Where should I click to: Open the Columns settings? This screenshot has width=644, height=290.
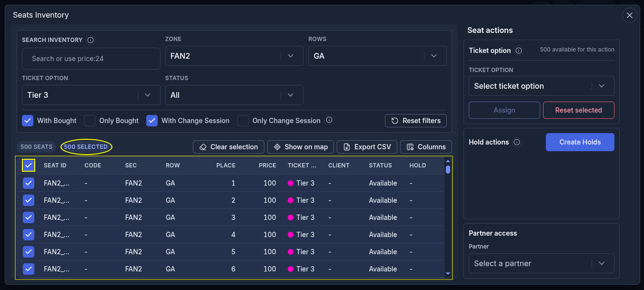point(426,147)
